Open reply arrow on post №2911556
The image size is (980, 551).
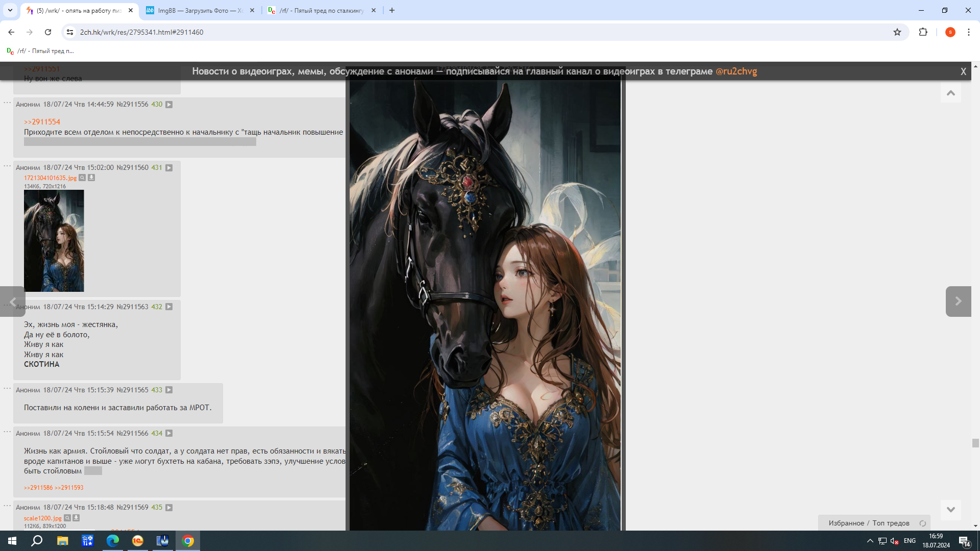tap(169, 105)
